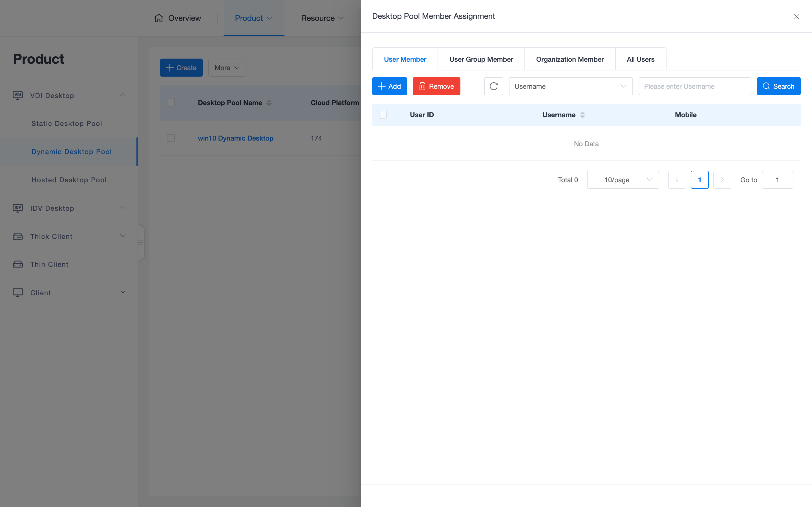The width and height of the screenshot is (812, 507).
Task: Click the red Remove button
Action: 436,86
